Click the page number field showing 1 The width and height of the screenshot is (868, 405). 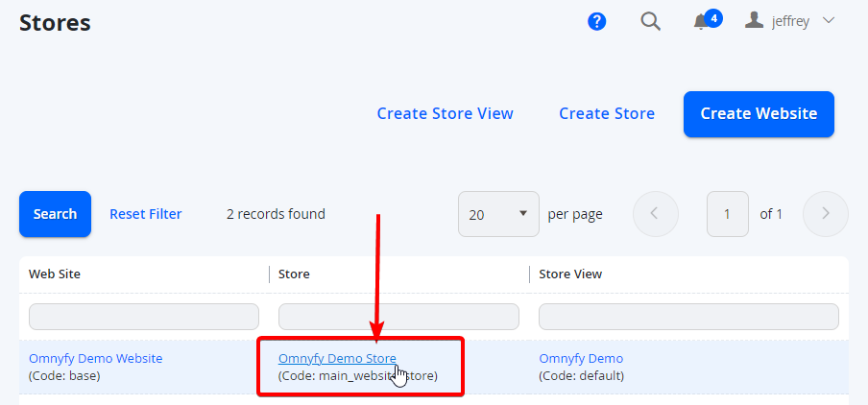coord(728,214)
